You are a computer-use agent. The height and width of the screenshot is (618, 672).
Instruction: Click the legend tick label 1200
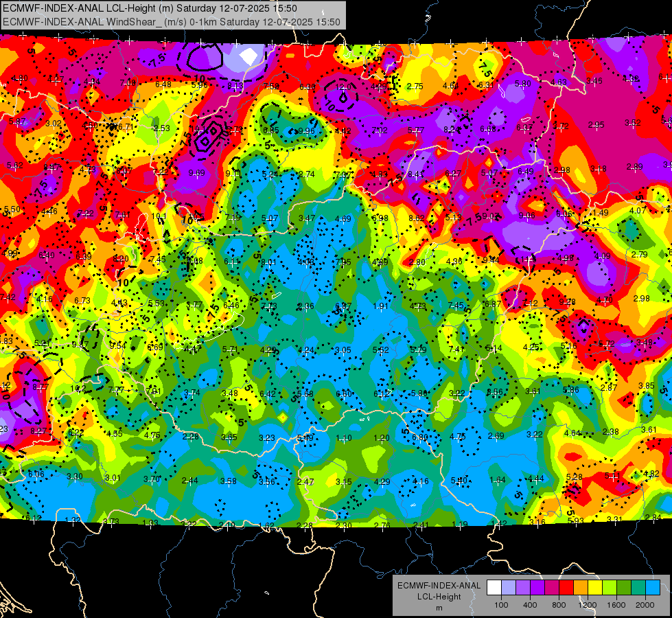pos(588,605)
